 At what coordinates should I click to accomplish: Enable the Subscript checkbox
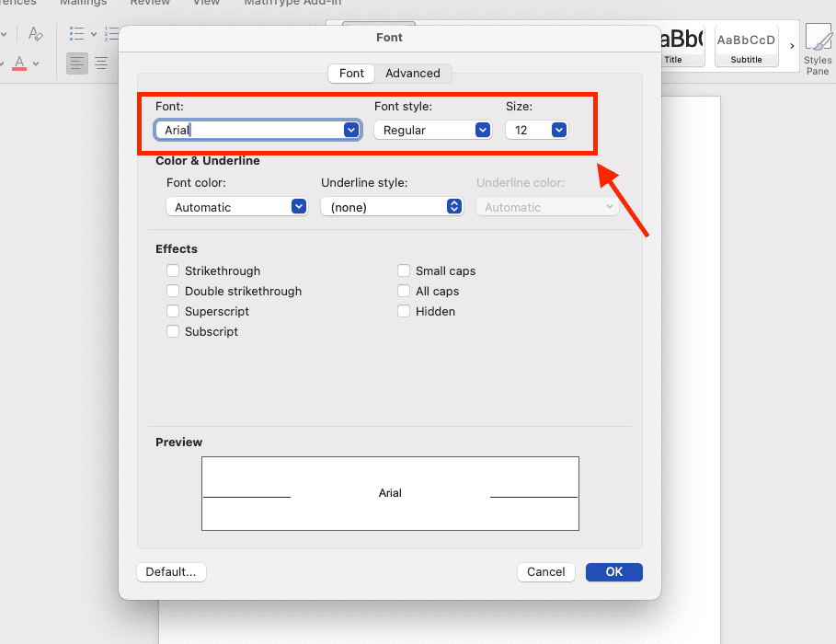(173, 331)
